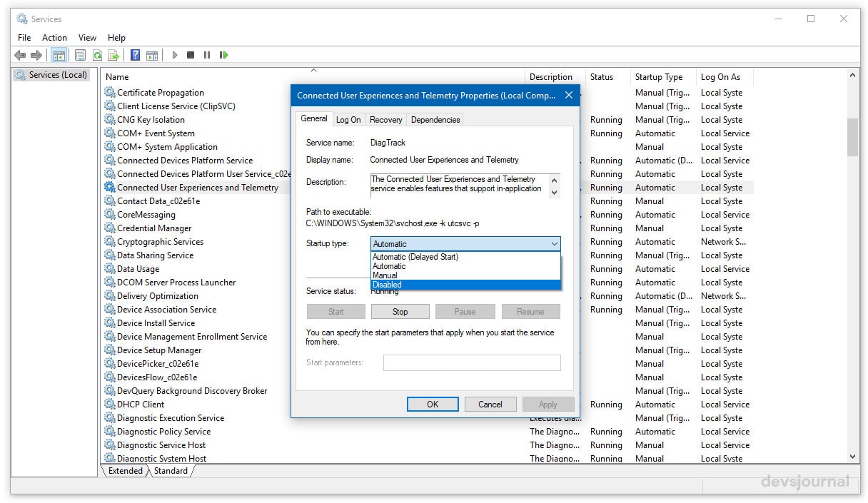Click the Restart Service toolbar icon
This screenshot has height=503, width=868.
pyautogui.click(x=223, y=55)
